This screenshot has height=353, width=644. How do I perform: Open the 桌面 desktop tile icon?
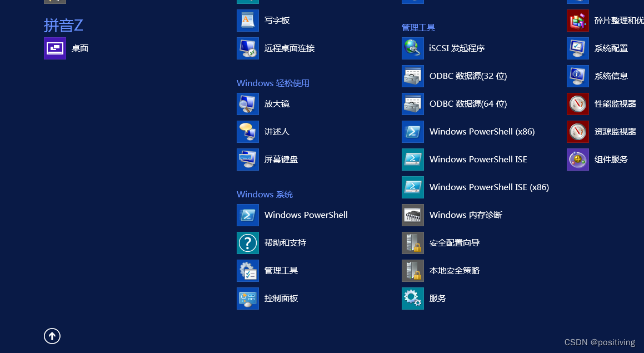pyautogui.click(x=55, y=48)
